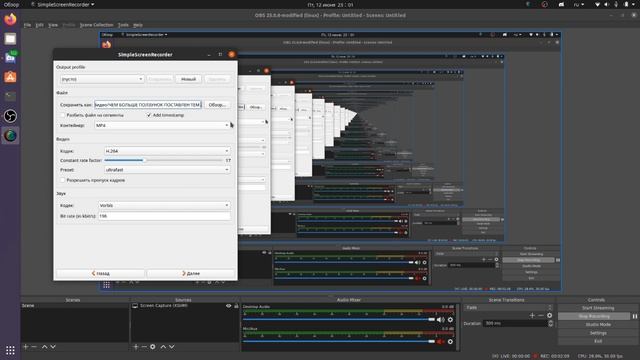The width and height of the screenshot is (640, 360).
Task: Remove the selected scene with minus icon
Action: click(x=34, y=347)
